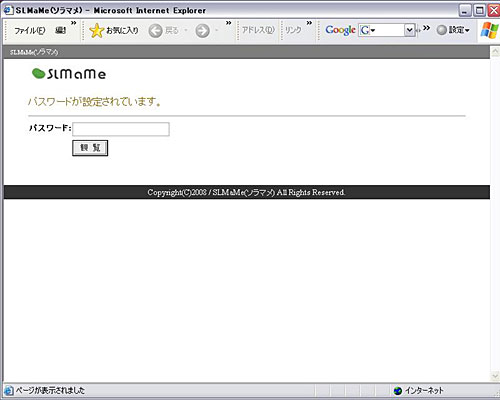Click the Windows flag logo icon
The image size is (500, 400).
489,30
